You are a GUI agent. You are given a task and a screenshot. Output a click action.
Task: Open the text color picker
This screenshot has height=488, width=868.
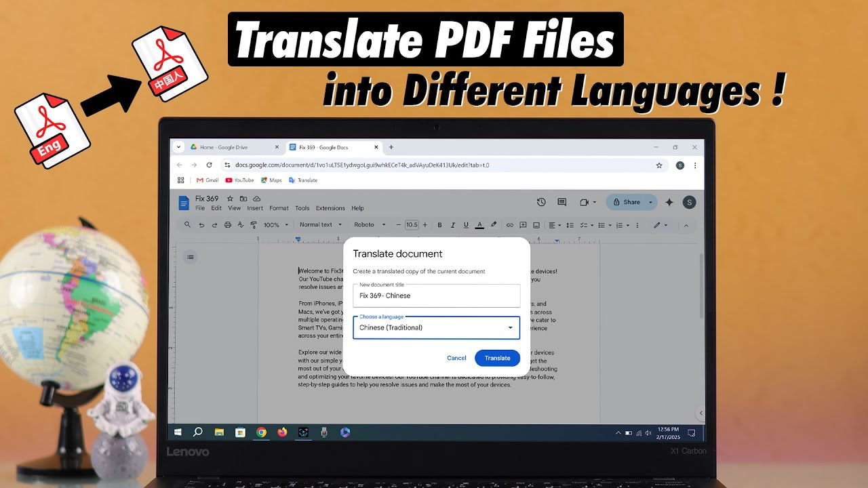pyautogui.click(x=479, y=225)
